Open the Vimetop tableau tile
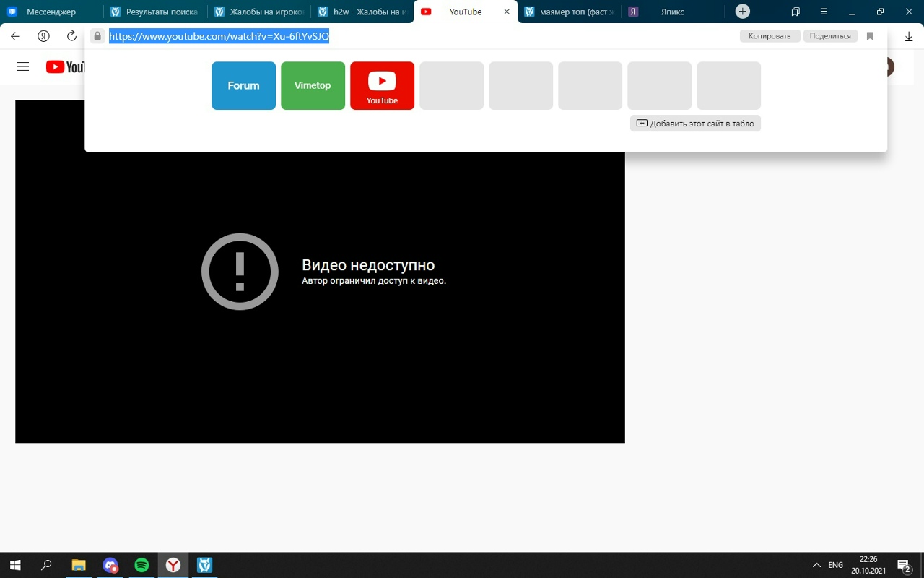The width and height of the screenshot is (924, 578). [313, 85]
